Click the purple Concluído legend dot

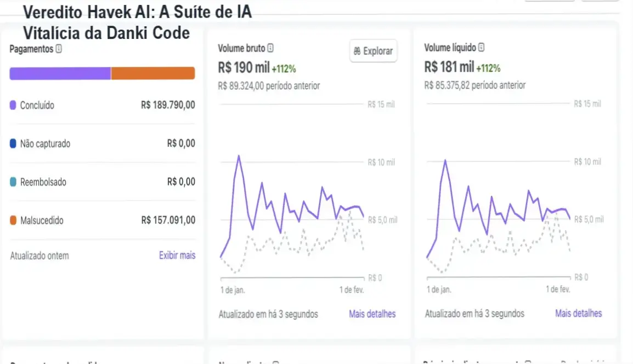(13, 105)
